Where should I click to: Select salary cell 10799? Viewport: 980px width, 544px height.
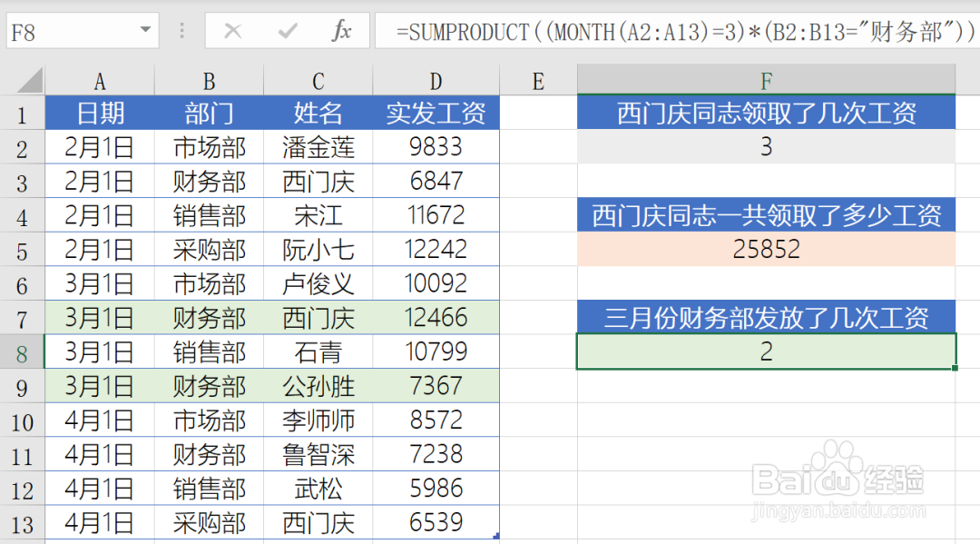436,352
